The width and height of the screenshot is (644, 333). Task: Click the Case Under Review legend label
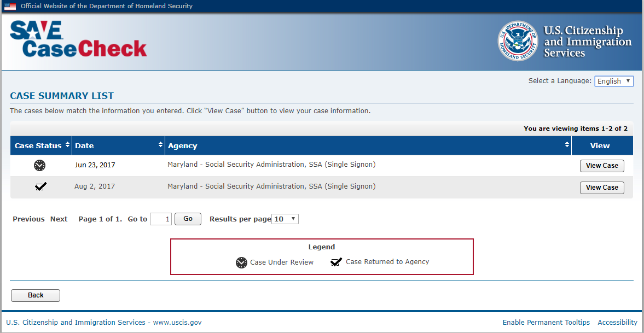282,262
